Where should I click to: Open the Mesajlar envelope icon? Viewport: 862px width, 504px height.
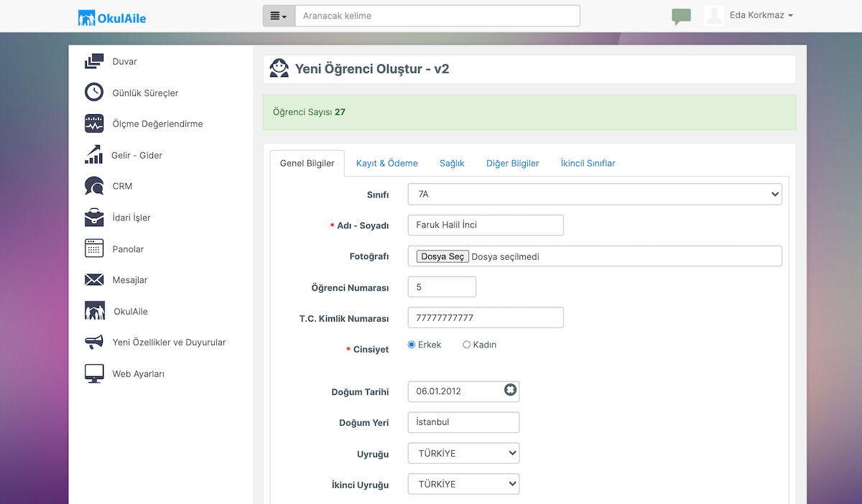(94, 280)
